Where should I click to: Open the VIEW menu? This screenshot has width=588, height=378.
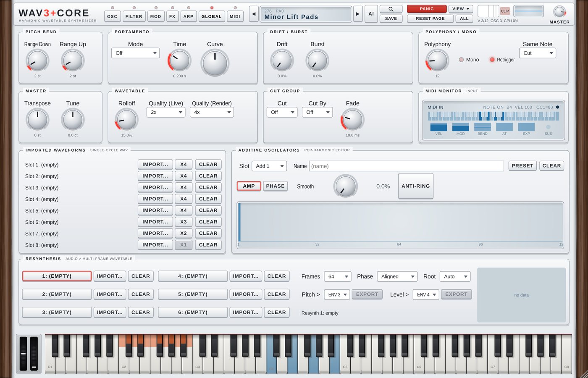click(461, 9)
